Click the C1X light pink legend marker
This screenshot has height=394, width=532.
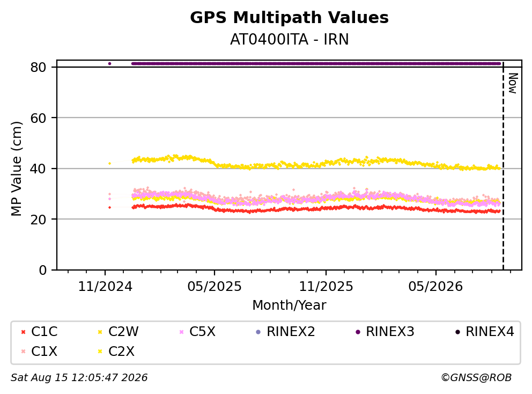point(24,352)
